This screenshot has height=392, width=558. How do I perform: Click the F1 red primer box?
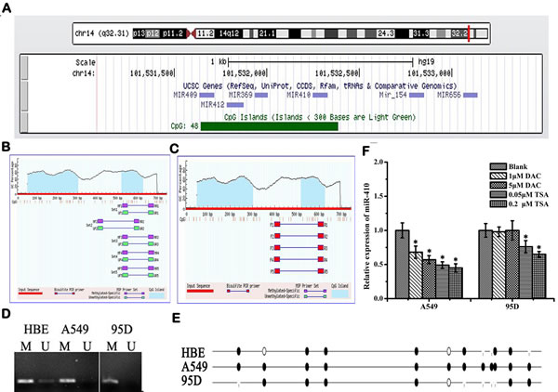point(277,224)
